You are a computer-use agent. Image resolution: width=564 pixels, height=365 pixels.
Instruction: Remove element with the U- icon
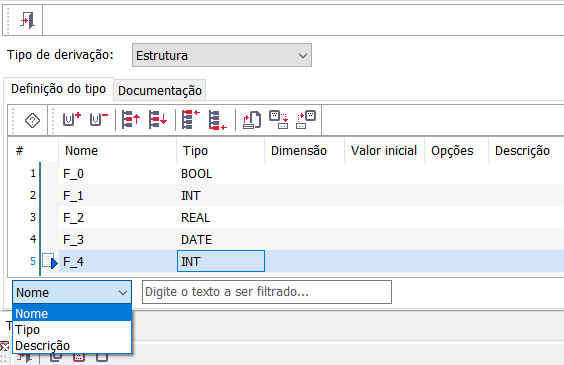click(x=99, y=119)
